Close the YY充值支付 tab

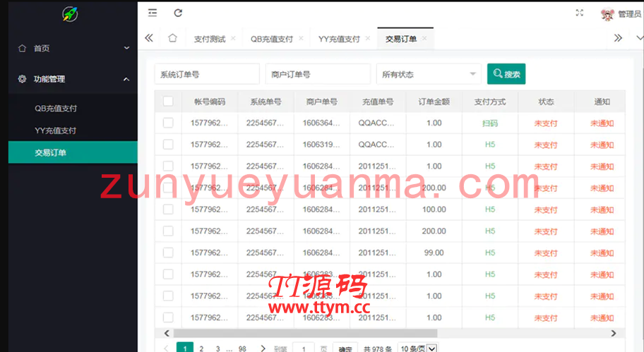point(368,38)
